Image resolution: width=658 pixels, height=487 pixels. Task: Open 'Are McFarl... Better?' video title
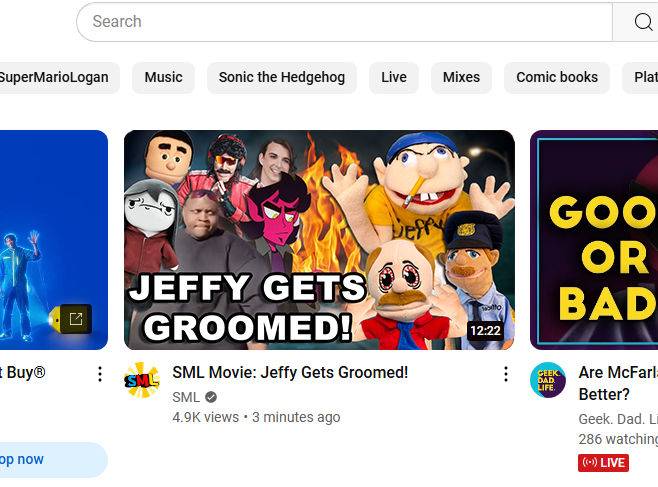618,383
